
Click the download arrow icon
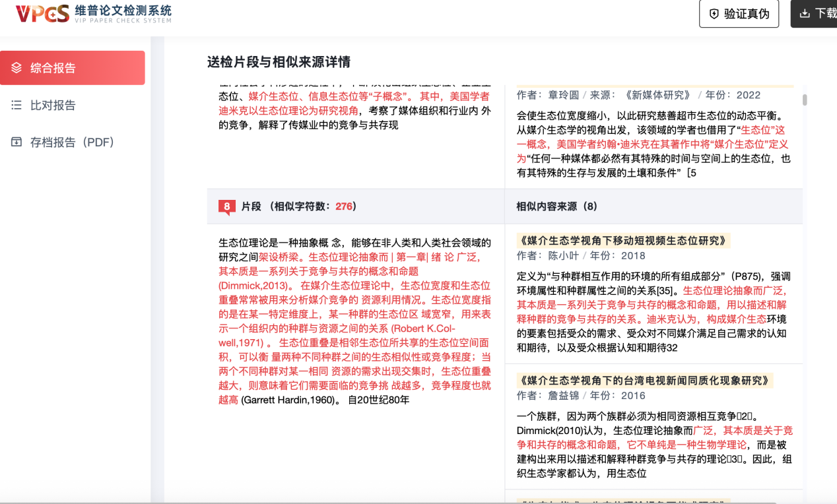(805, 14)
